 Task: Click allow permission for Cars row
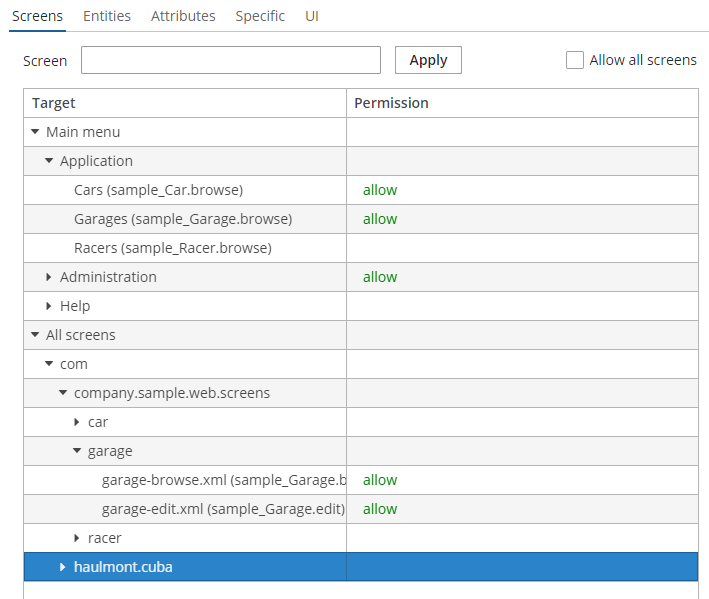[380, 190]
